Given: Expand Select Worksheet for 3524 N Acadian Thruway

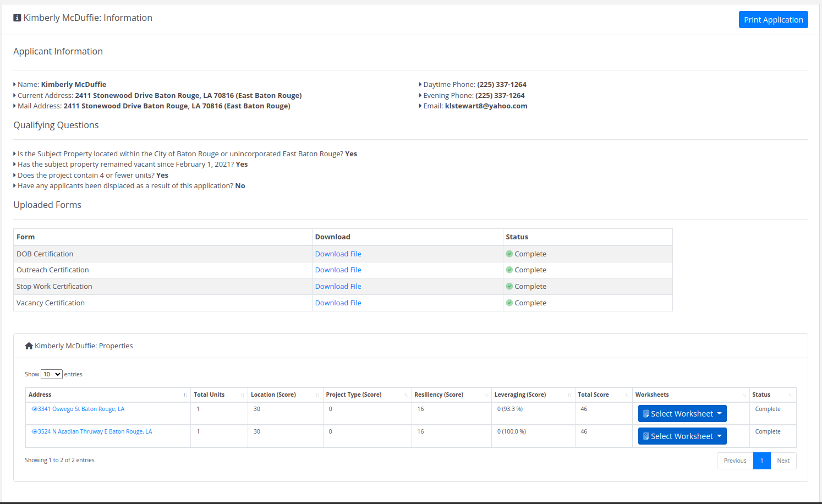Looking at the screenshot, I should point(682,436).
